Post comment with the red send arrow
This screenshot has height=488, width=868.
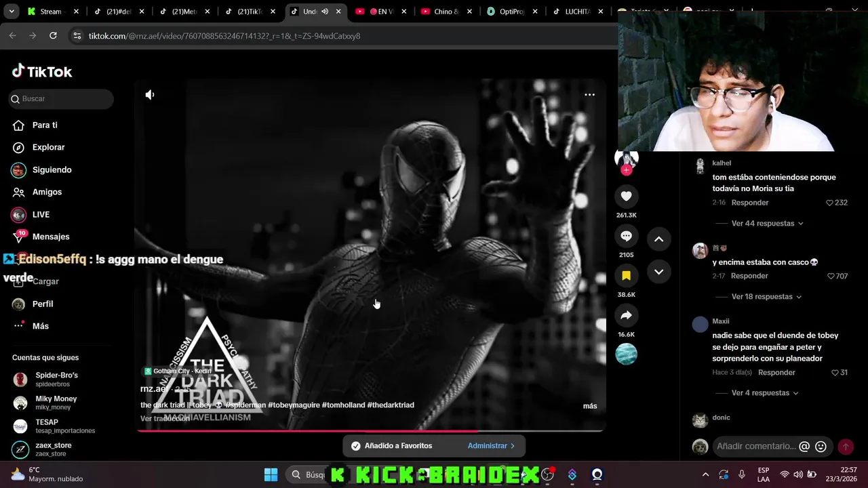coord(846,447)
